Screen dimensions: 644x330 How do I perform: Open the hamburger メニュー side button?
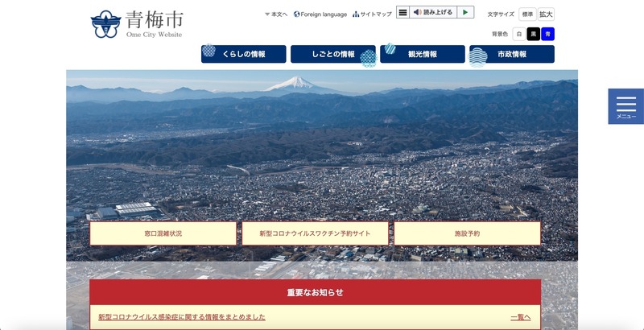[625, 106]
